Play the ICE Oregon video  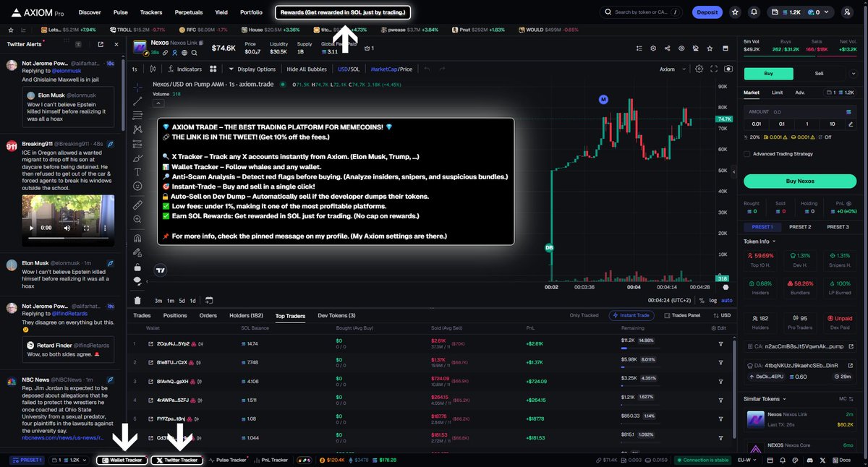coord(30,227)
